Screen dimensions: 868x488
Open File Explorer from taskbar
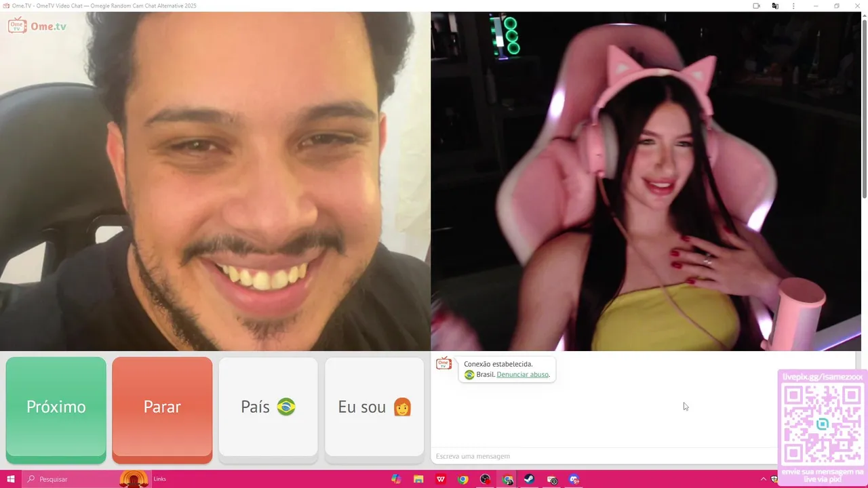click(x=418, y=479)
